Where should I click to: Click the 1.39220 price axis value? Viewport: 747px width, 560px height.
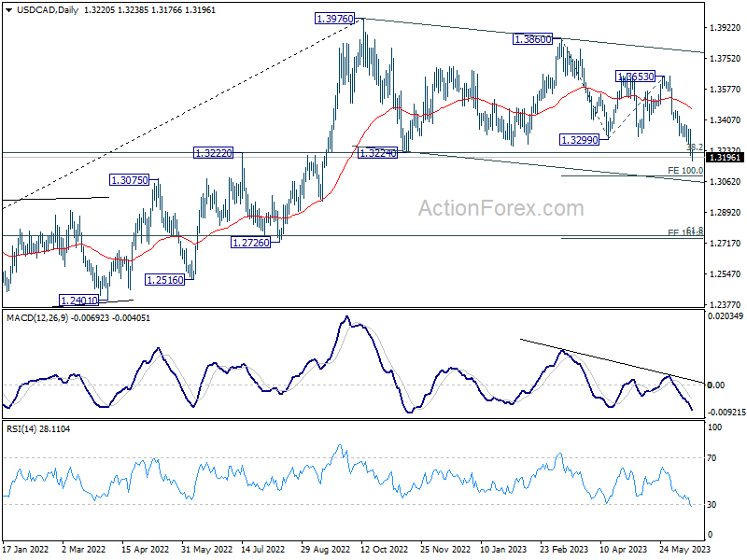tap(726, 28)
